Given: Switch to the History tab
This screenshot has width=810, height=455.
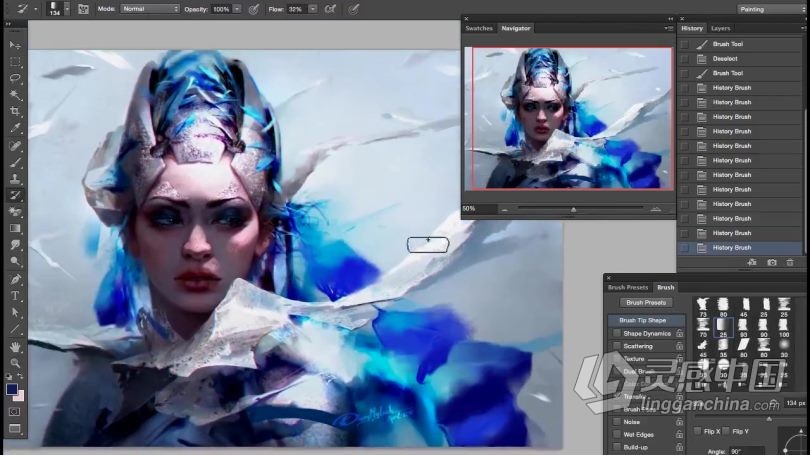Looking at the screenshot, I should click(x=692, y=28).
